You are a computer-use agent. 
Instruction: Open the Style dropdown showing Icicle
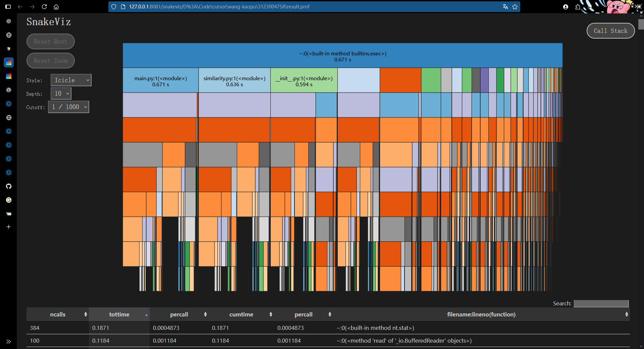pos(71,80)
